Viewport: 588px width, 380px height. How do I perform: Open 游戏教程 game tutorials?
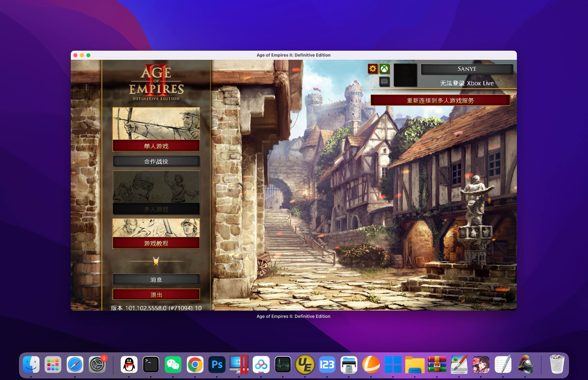tap(156, 243)
